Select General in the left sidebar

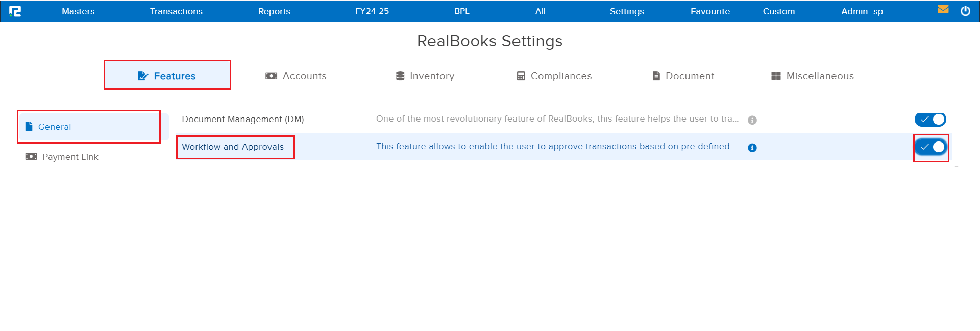click(54, 127)
